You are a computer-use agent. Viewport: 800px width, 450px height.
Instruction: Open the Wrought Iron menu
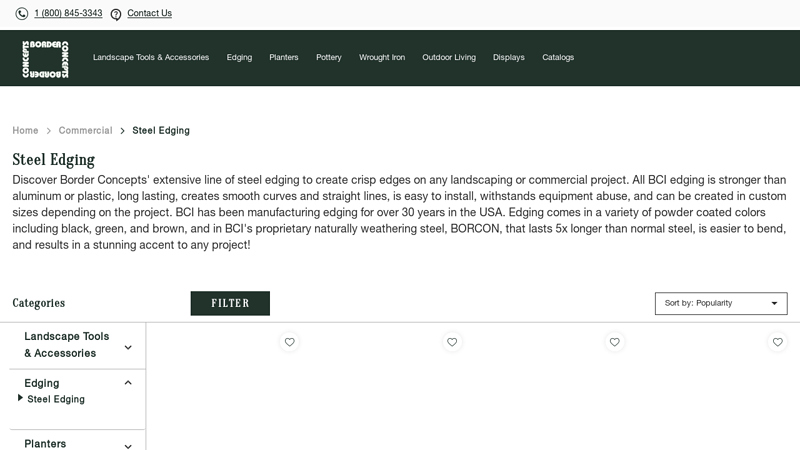tap(382, 58)
